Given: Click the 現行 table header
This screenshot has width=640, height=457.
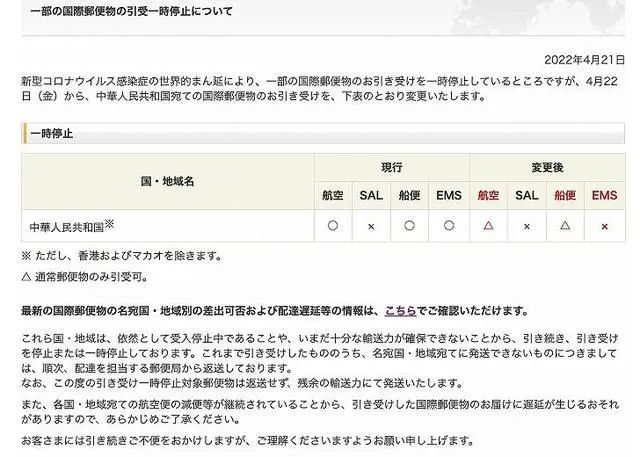Looking at the screenshot, I should (x=391, y=167).
